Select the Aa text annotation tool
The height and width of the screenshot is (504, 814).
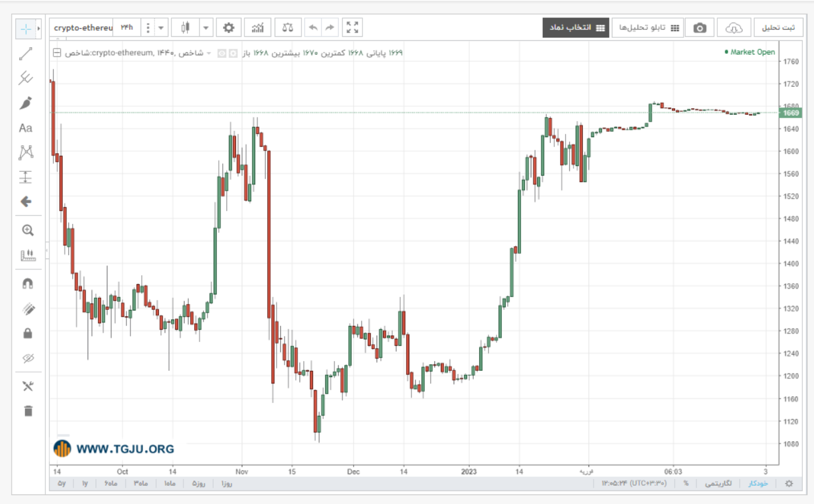(26, 128)
